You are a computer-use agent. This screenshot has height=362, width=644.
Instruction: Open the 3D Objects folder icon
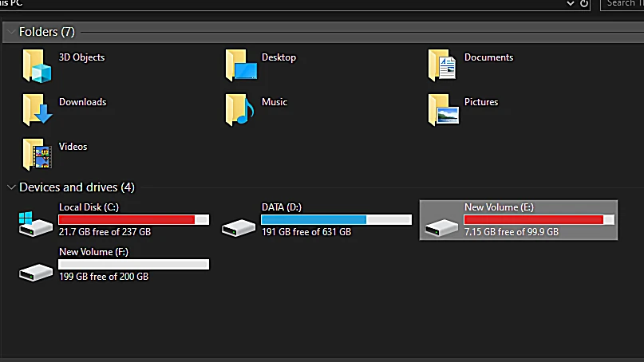pyautogui.click(x=37, y=65)
